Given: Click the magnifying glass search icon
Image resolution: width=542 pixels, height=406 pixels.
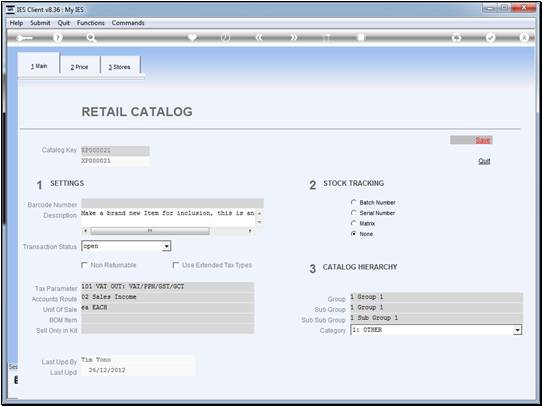Looking at the screenshot, I should coord(91,38).
